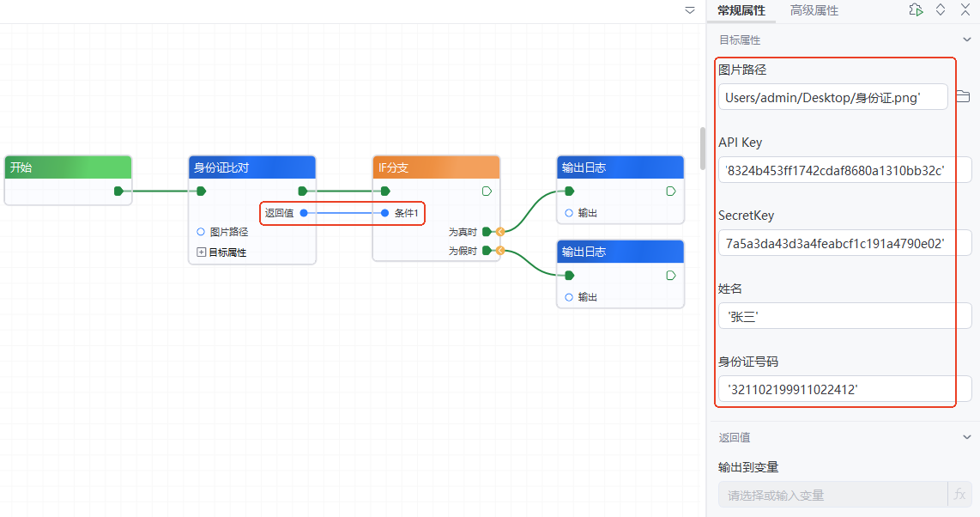Click the folder browse icon beside 图片路径
Viewport: 980px width, 517px height.
coord(962,96)
